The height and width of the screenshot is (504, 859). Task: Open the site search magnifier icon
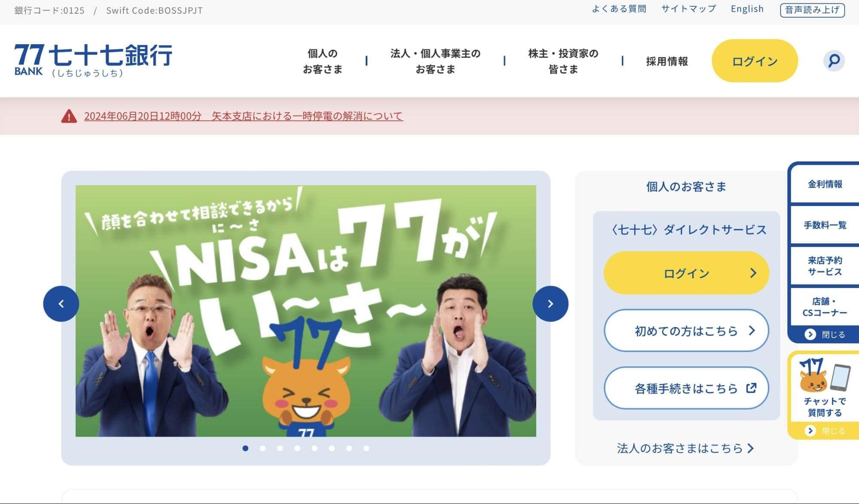[x=834, y=61]
